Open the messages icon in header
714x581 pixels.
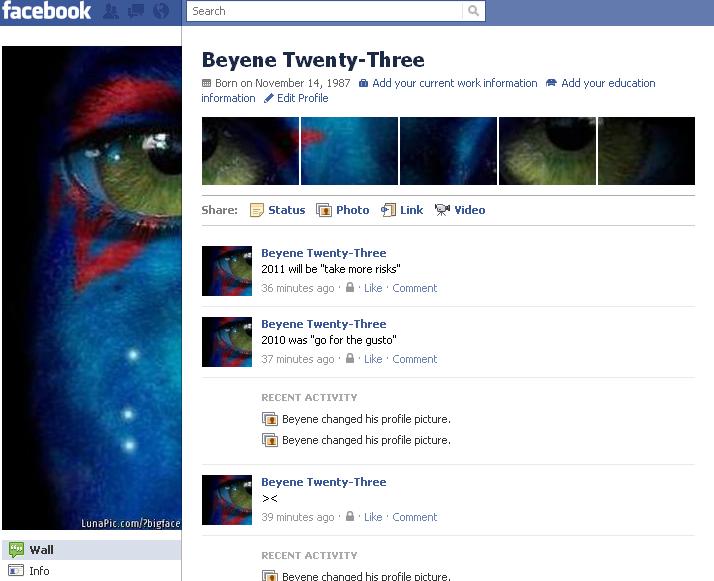[136, 11]
